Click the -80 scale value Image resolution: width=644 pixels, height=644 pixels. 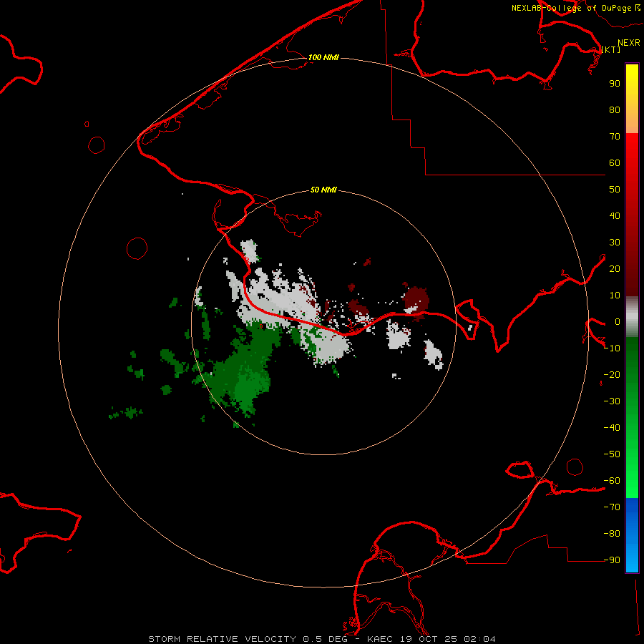[612, 534]
